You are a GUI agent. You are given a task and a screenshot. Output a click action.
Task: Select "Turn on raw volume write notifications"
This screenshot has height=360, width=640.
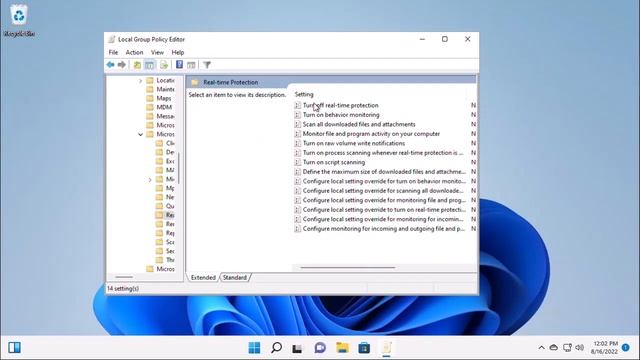(353, 143)
